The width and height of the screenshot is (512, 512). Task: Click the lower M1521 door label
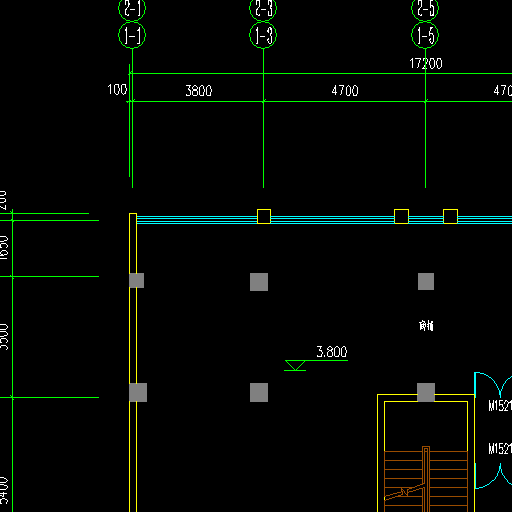500,448
